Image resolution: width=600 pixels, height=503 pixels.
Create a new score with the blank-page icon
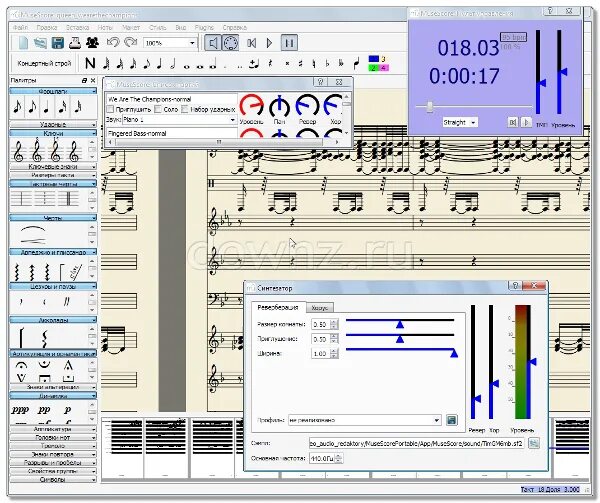click(x=23, y=43)
